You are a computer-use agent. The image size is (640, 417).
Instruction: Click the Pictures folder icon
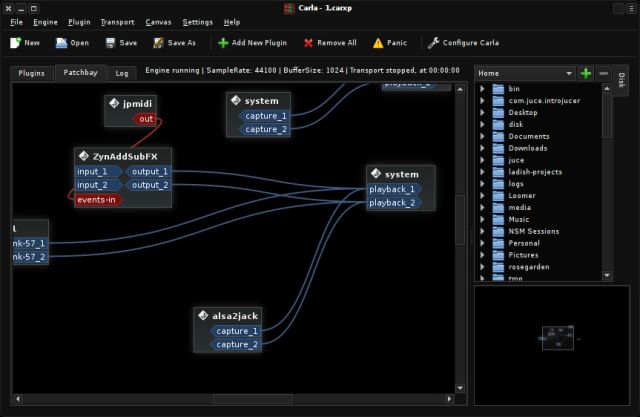[498, 255]
